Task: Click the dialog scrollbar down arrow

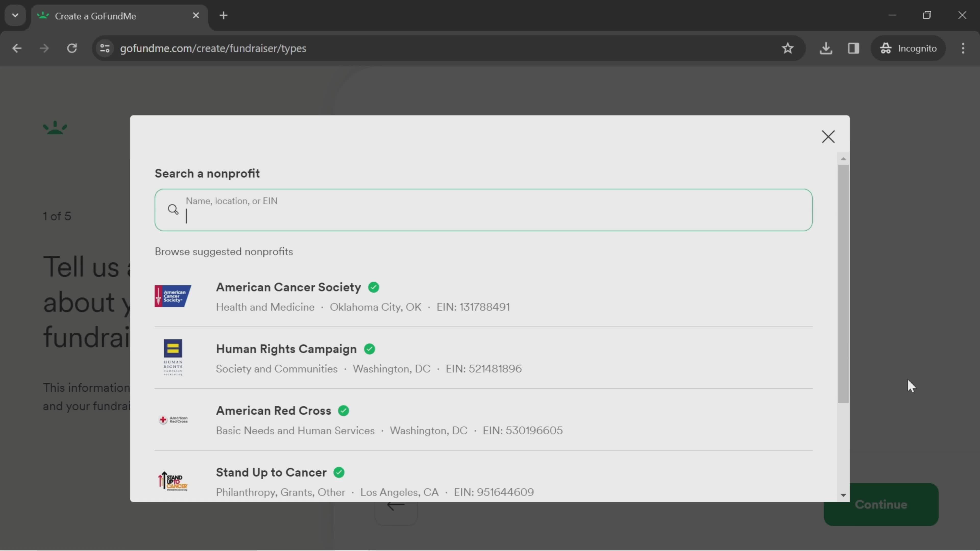Action: pos(843,495)
